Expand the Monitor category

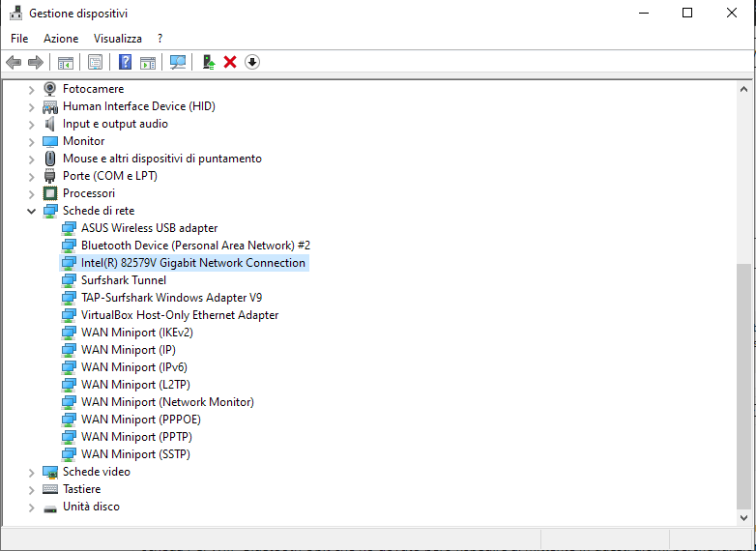pos(31,142)
